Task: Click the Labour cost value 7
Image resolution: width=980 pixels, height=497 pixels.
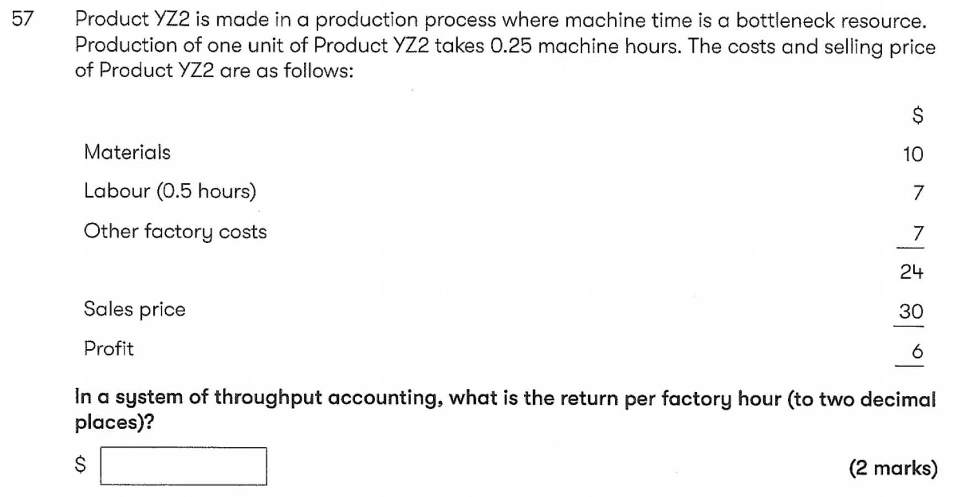Action: [x=918, y=193]
